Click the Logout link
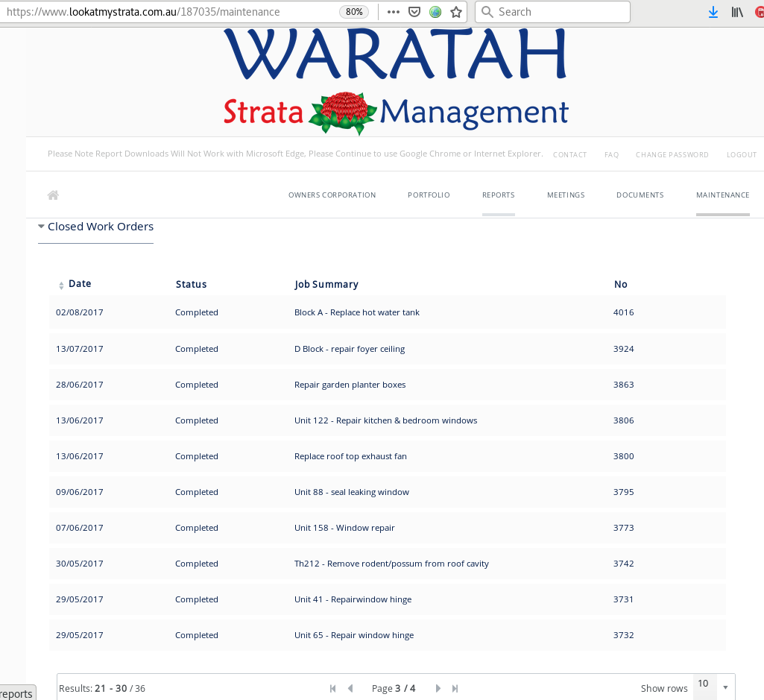 tap(742, 154)
